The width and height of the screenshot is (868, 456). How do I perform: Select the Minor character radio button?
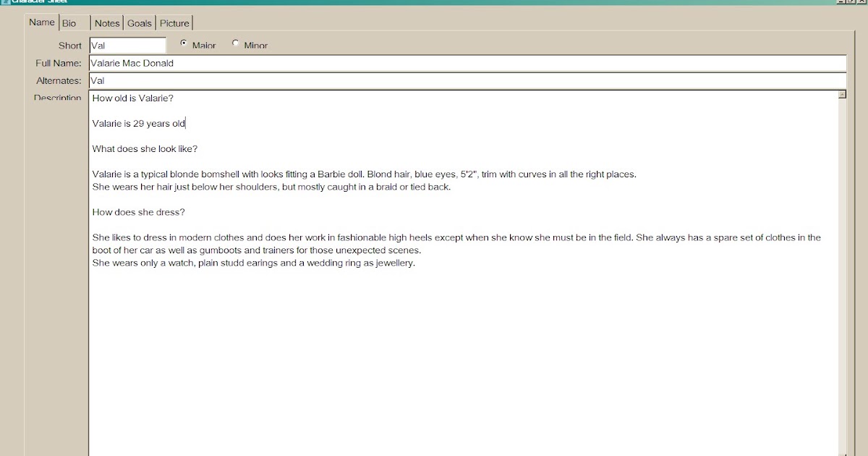(236, 43)
